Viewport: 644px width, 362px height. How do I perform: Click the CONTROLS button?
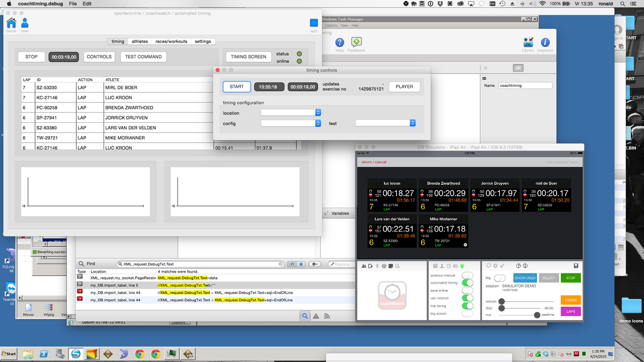click(x=99, y=56)
